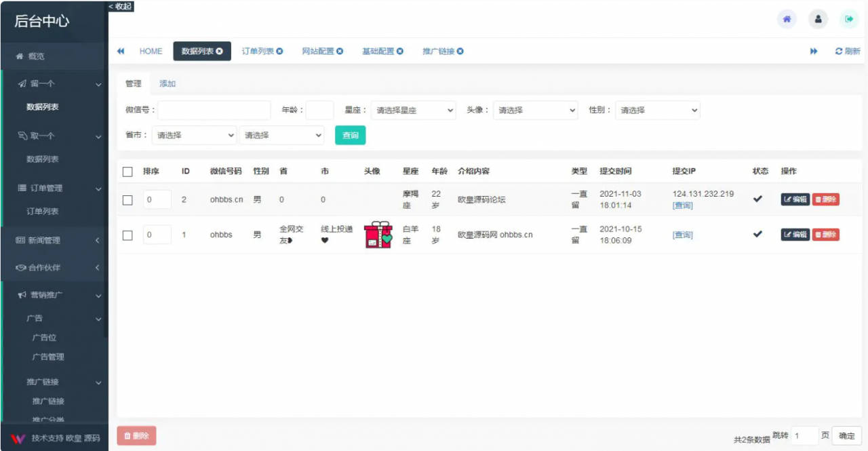Open the 省市 province dropdown

click(x=195, y=135)
